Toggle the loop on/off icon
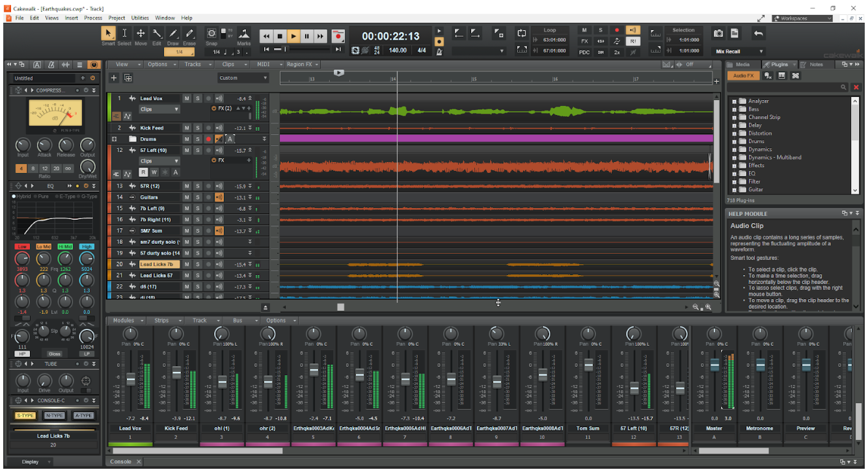This screenshot has height=472, width=868. click(x=521, y=33)
